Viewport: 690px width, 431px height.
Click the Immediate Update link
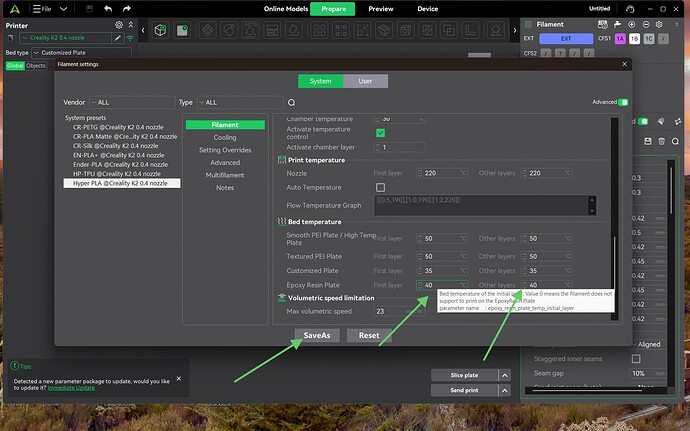[x=71, y=388]
